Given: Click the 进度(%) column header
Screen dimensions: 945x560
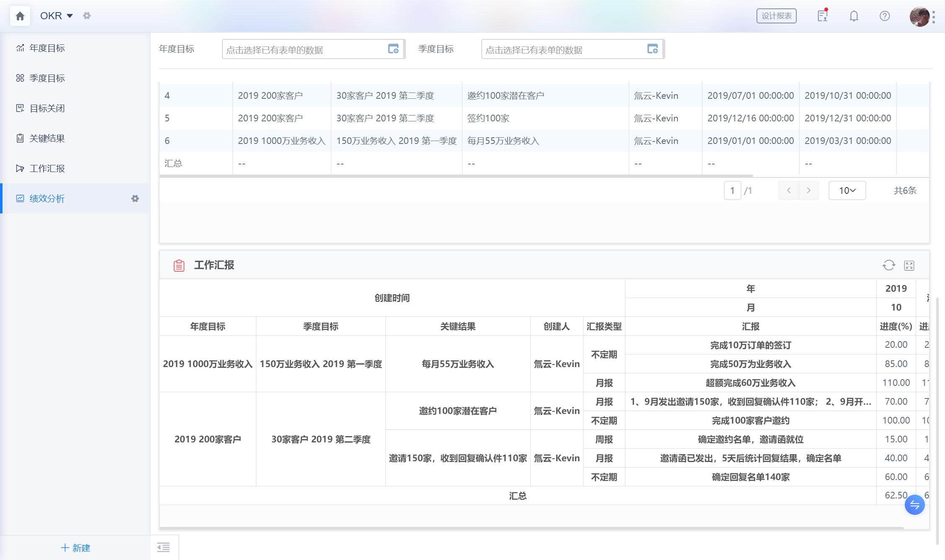Looking at the screenshot, I should point(896,326).
